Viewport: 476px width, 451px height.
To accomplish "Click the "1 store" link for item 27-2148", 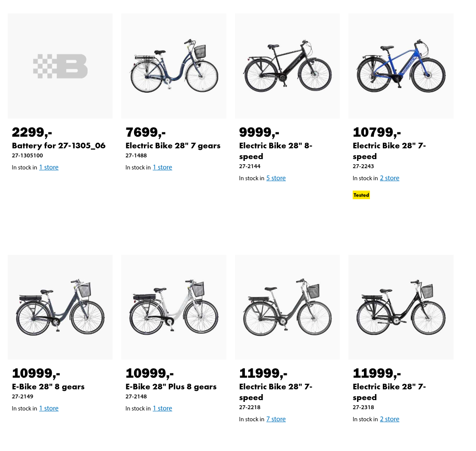I will pos(163,408).
